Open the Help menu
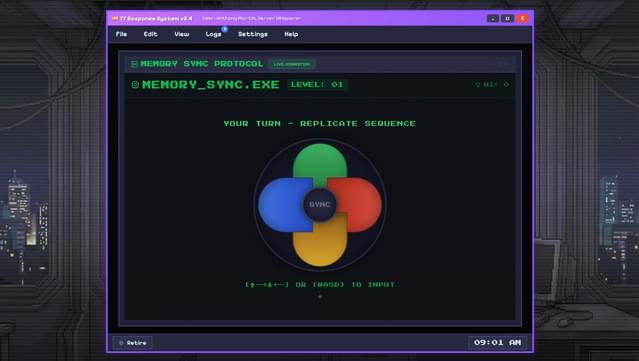 pos(291,34)
